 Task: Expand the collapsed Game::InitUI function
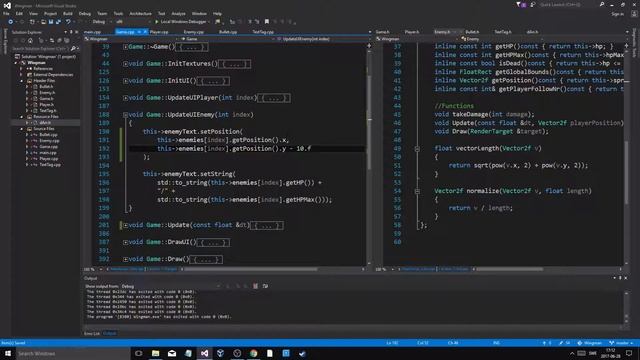click(125, 81)
